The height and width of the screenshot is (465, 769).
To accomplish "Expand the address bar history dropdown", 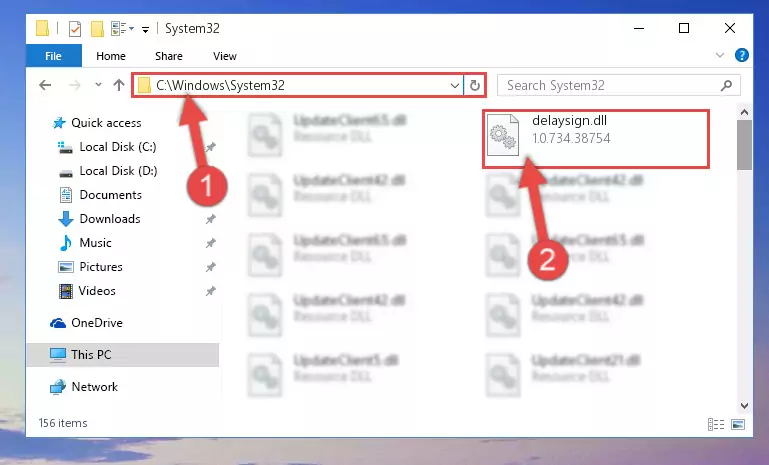I will (x=455, y=85).
